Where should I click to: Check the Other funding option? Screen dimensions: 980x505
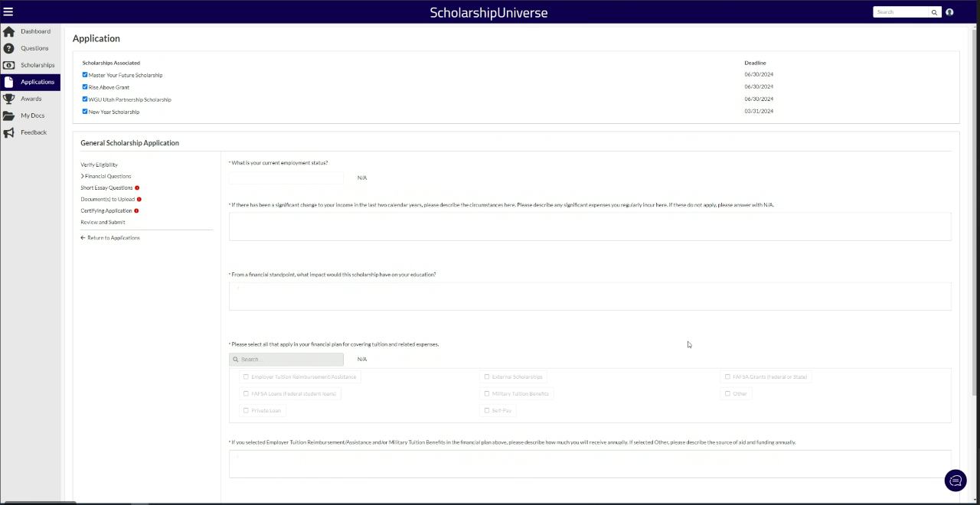point(727,393)
